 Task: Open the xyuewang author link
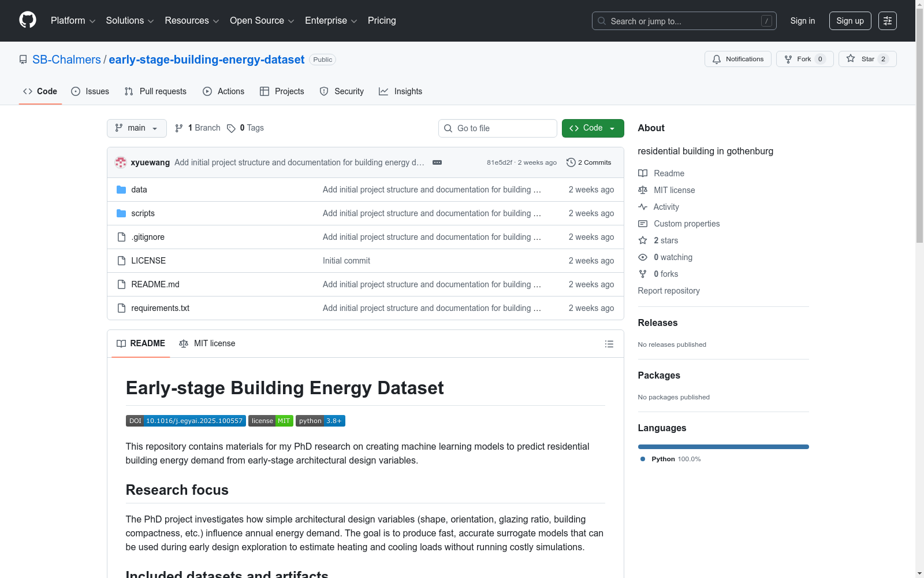[150, 162]
